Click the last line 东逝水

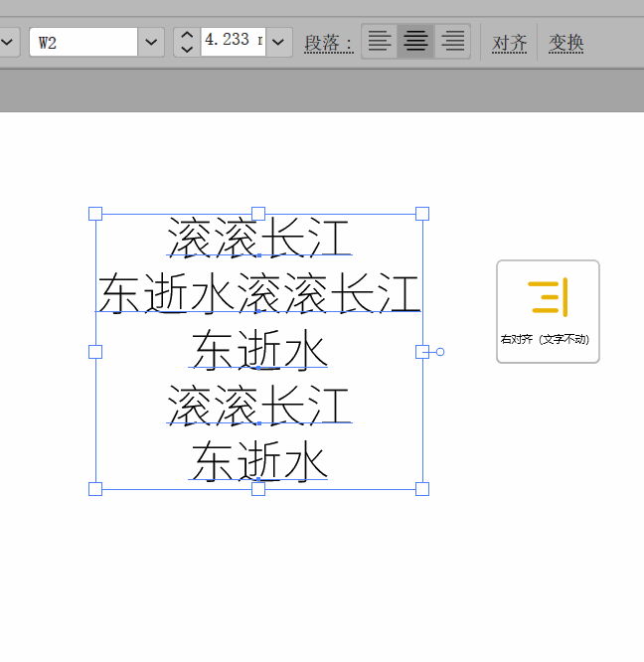258,461
